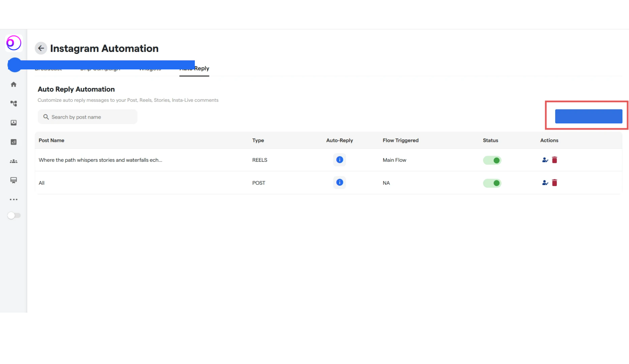Click the 'NA' flow triggered cell

point(386,183)
